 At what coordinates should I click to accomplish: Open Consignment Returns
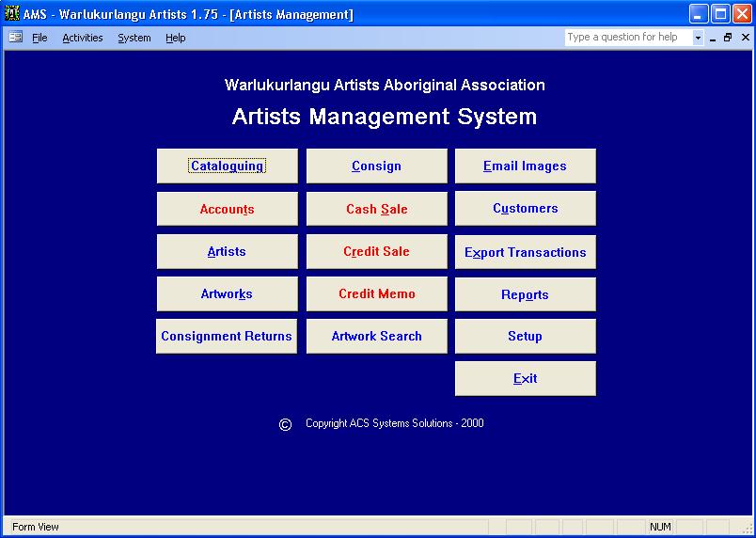[x=227, y=336]
